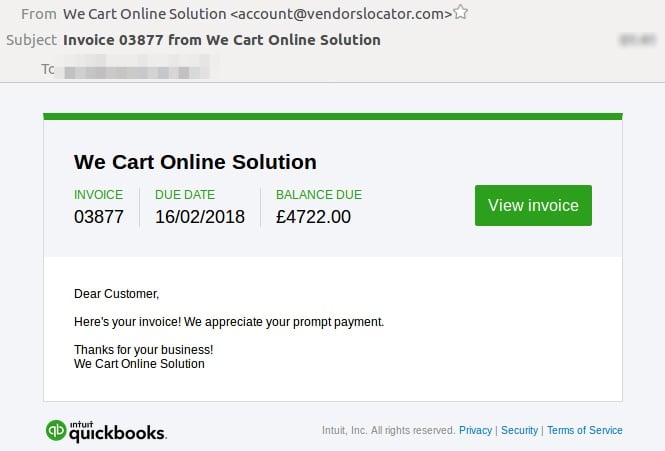Viewport: 665px width, 451px height.
Task: Click the Intuit QuickBooks logo
Action: pyautogui.click(x=107, y=430)
